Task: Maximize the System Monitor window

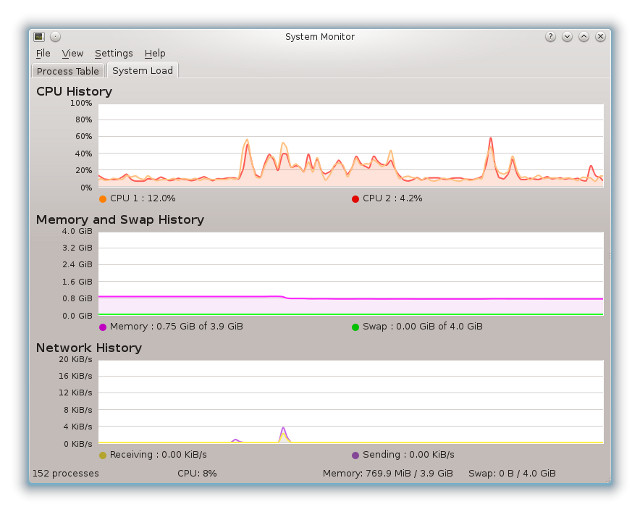Action: tap(584, 37)
